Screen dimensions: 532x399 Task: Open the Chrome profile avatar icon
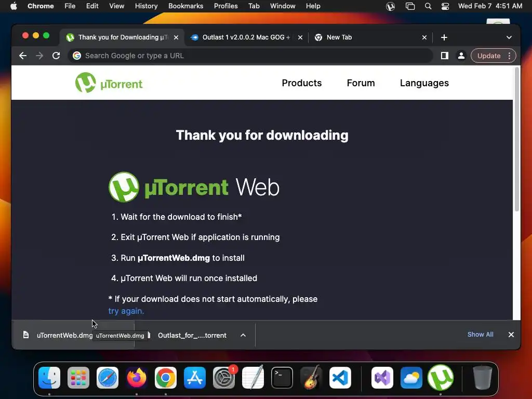461,56
